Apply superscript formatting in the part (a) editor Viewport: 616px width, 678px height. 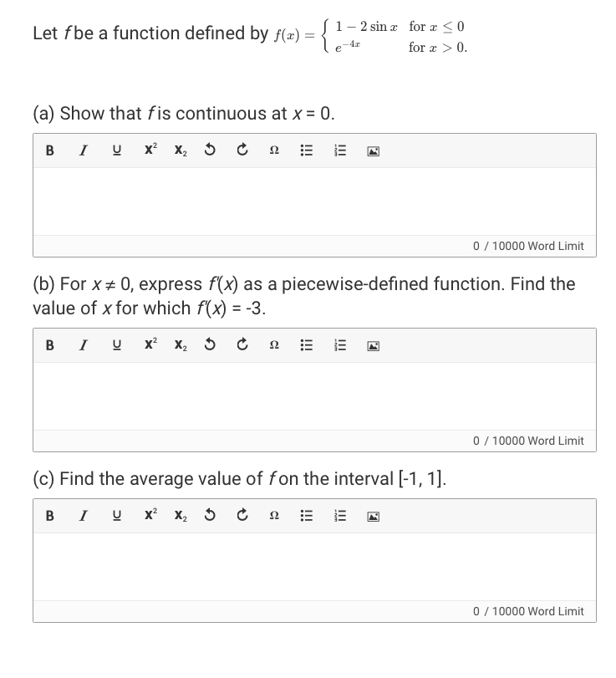[150, 150]
